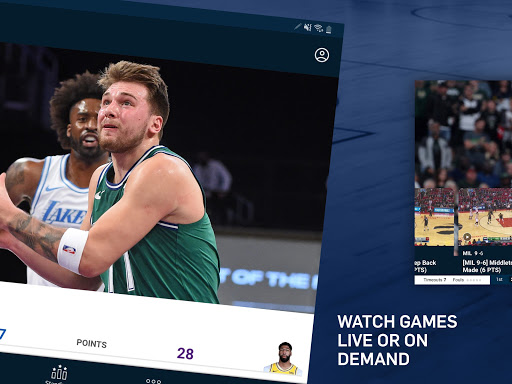Image resolution: width=512 pixels, height=384 pixels.
Task: Tap the battery status icon
Action: [329, 30]
